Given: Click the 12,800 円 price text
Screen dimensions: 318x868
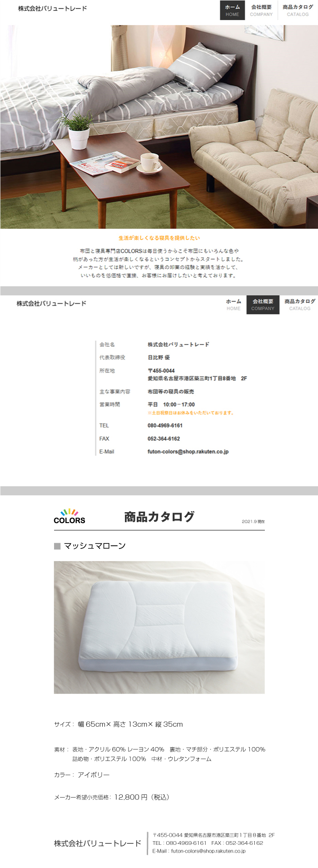Looking at the screenshot, I should [x=131, y=797].
